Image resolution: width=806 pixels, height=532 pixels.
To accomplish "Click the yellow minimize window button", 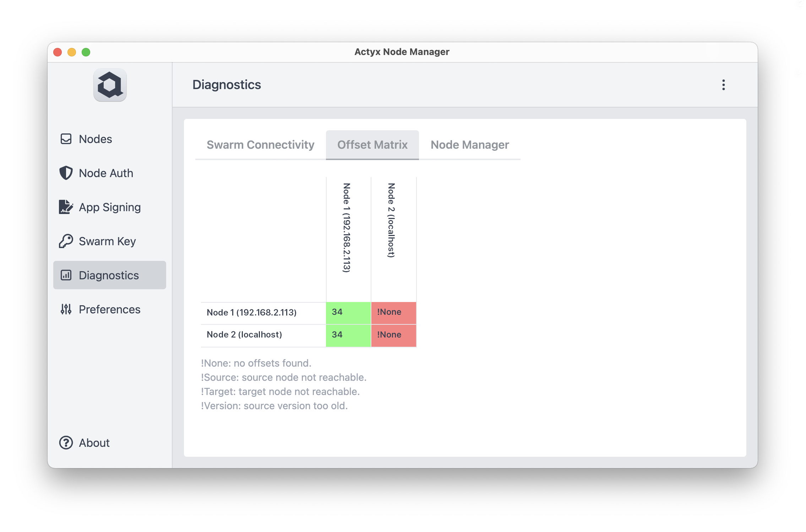I will 72,52.
